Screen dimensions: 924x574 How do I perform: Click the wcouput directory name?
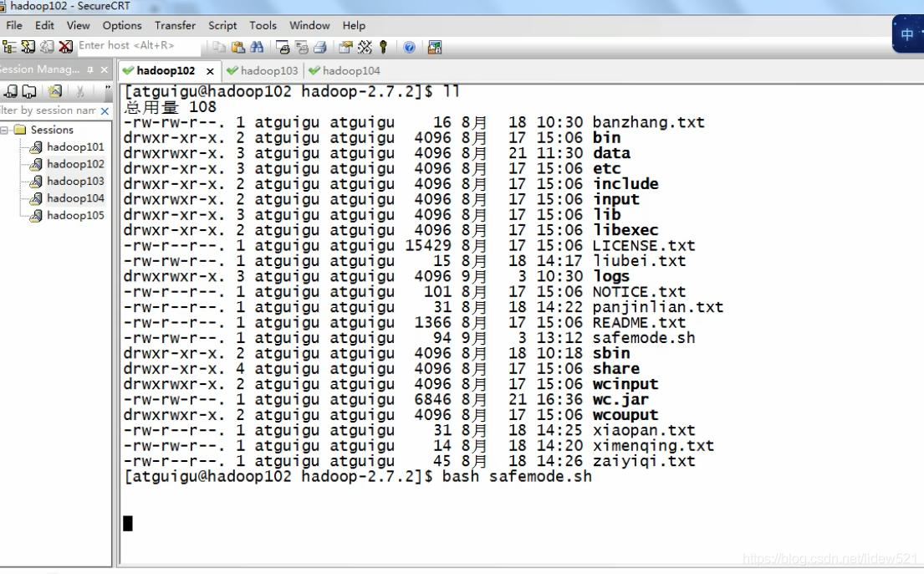pos(625,415)
